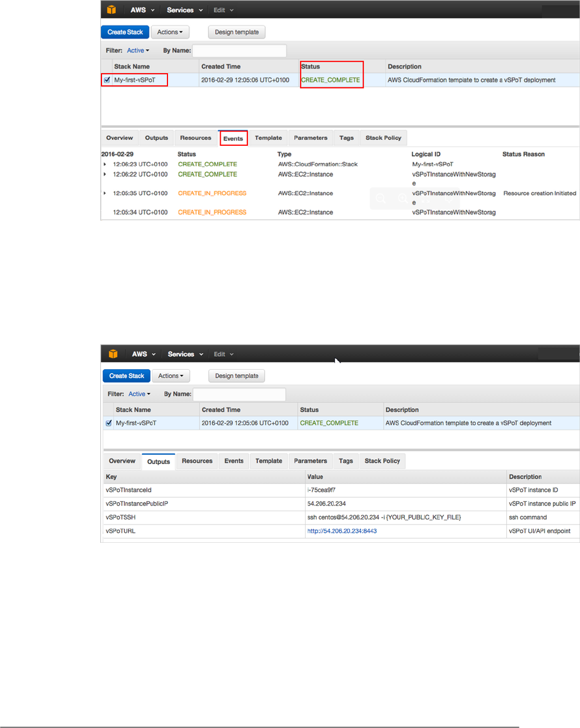Change Active filter in top console
This screenshot has width=580, height=728.
coord(138,50)
